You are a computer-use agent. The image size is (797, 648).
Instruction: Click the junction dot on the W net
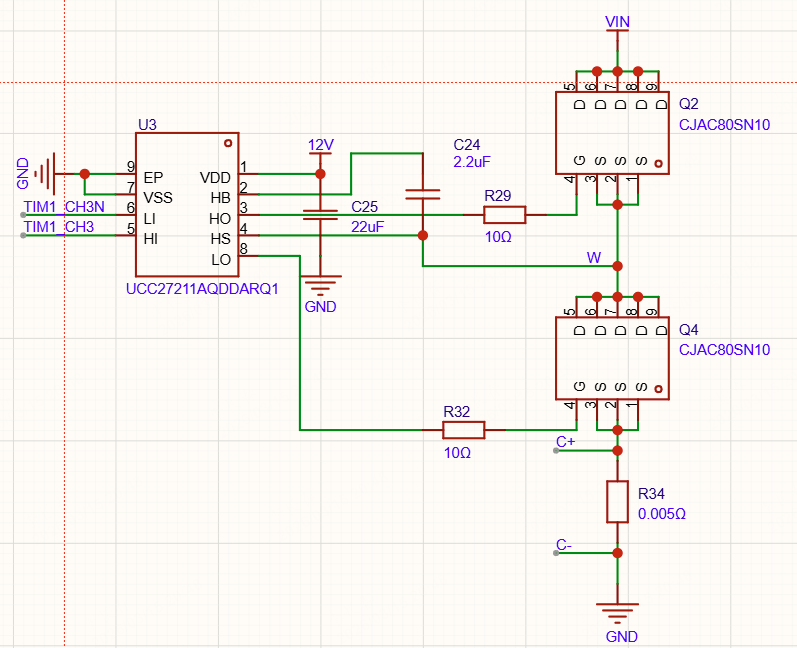pyautogui.click(x=618, y=266)
